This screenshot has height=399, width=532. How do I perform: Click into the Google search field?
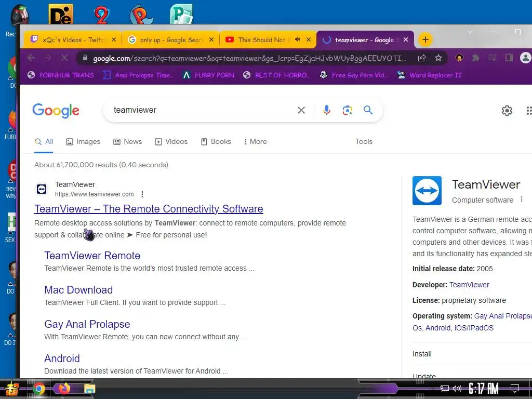203,110
